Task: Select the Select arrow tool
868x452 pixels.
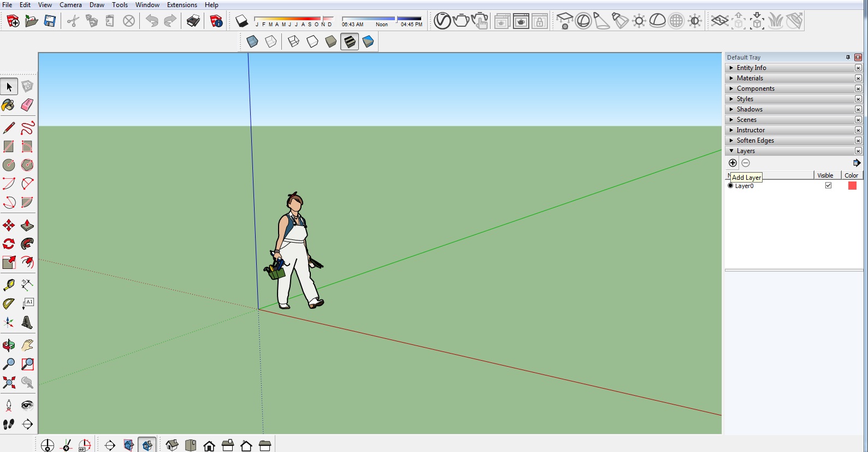Action: (x=9, y=86)
